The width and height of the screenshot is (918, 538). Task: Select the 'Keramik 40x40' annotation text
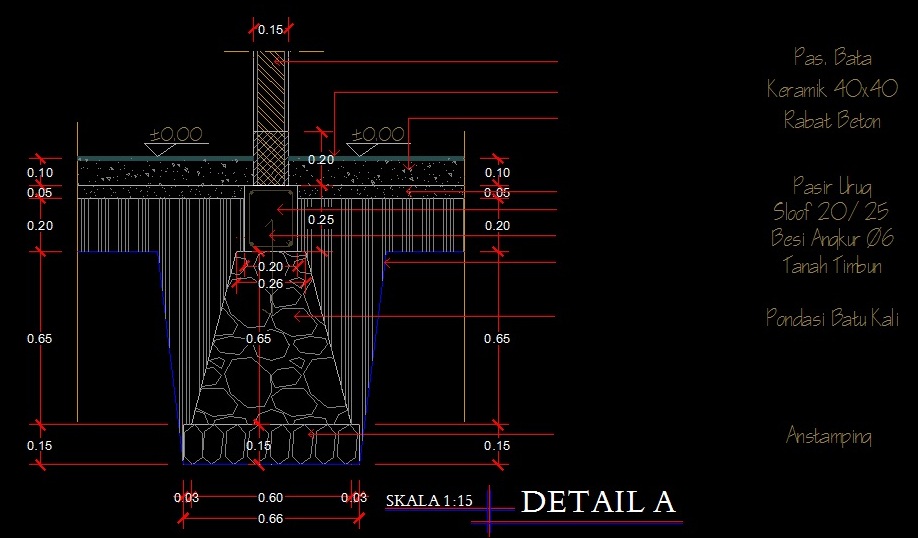coord(832,89)
